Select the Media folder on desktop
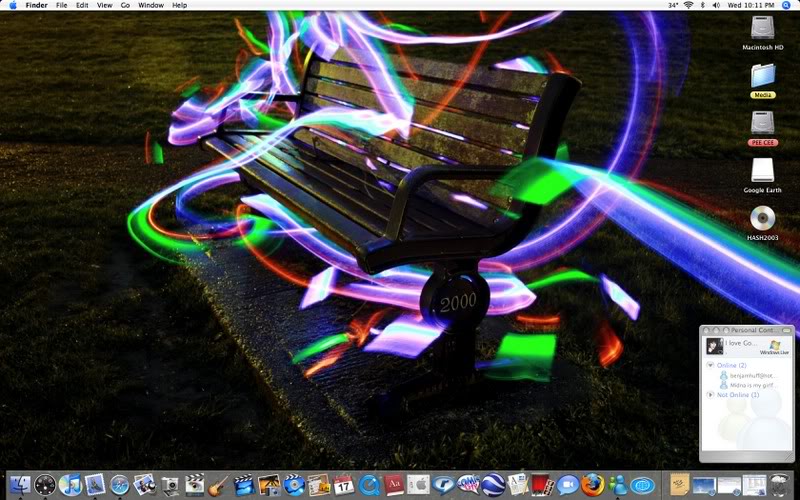Screen dimensions: 800x500 (762, 81)
